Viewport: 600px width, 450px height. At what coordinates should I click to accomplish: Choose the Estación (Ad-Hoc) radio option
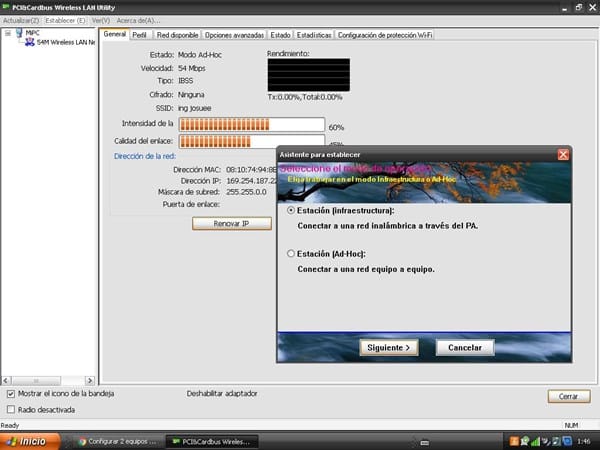pyautogui.click(x=291, y=254)
